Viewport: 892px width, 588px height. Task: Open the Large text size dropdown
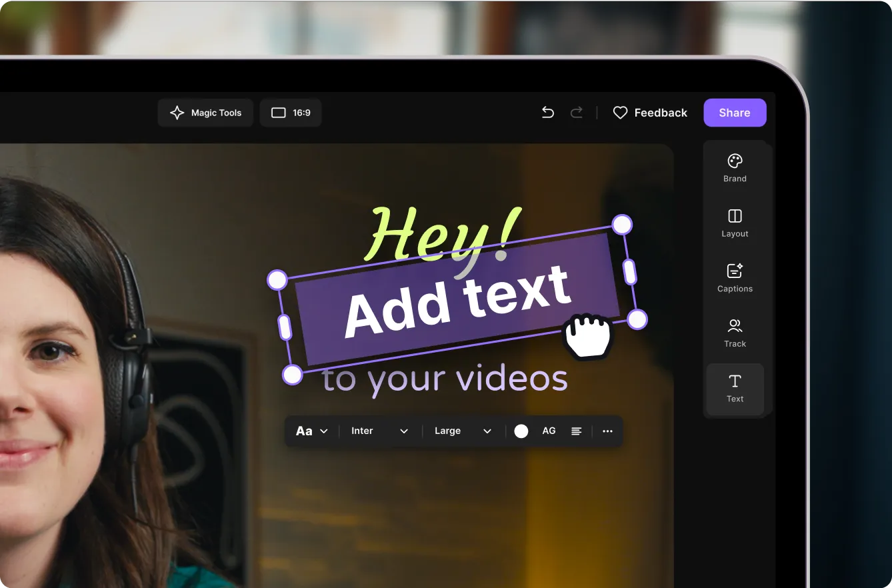point(463,431)
